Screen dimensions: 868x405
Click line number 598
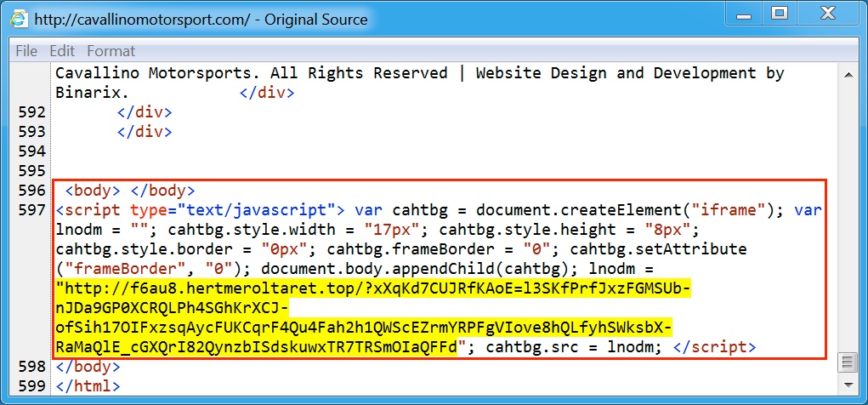pos(33,367)
